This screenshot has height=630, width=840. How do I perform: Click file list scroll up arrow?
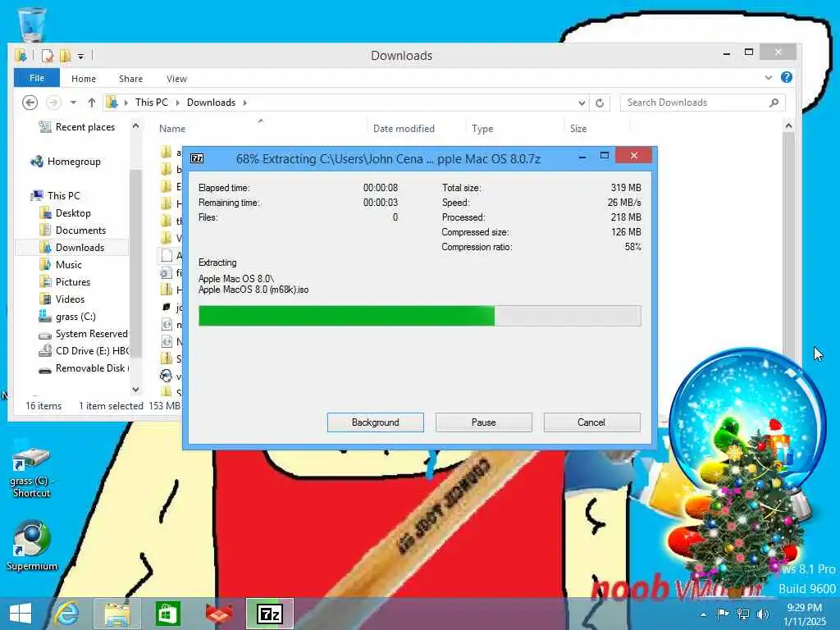click(788, 126)
